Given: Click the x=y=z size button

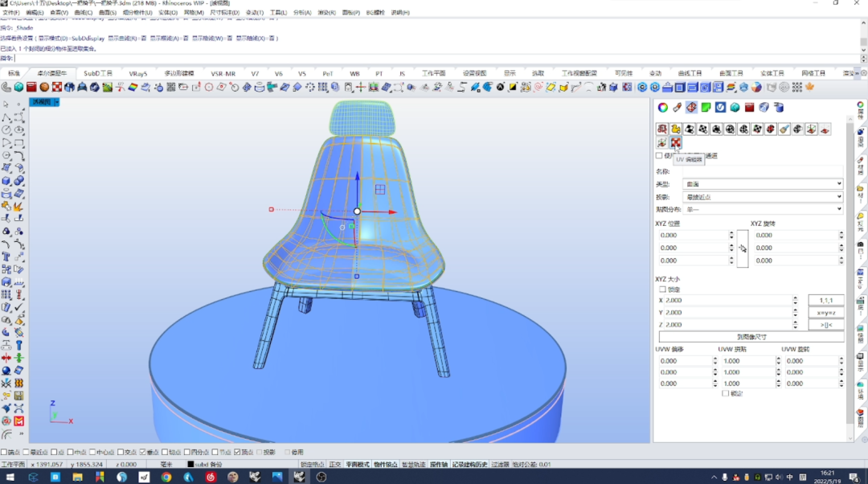Looking at the screenshot, I should click(826, 312).
